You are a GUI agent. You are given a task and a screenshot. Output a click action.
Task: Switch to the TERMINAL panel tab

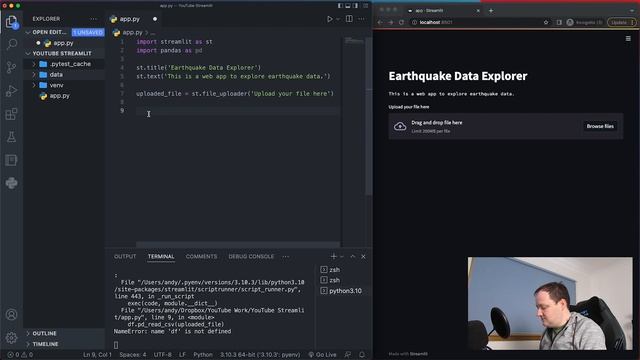(x=161, y=256)
